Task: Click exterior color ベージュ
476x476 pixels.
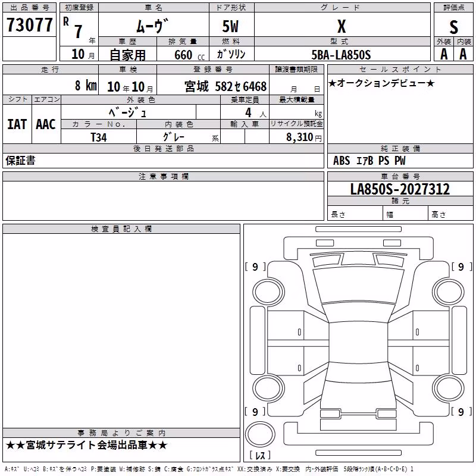Action: (x=127, y=112)
